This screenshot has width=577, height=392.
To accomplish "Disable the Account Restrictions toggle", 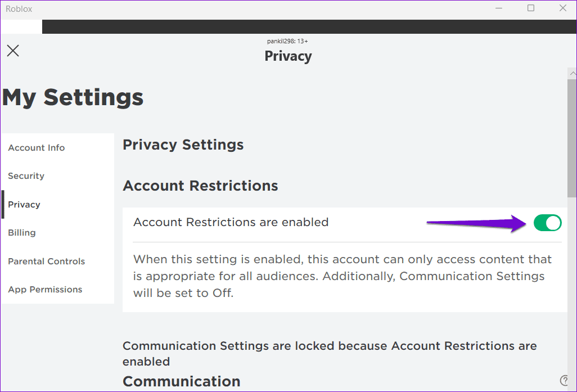I will tap(548, 223).
